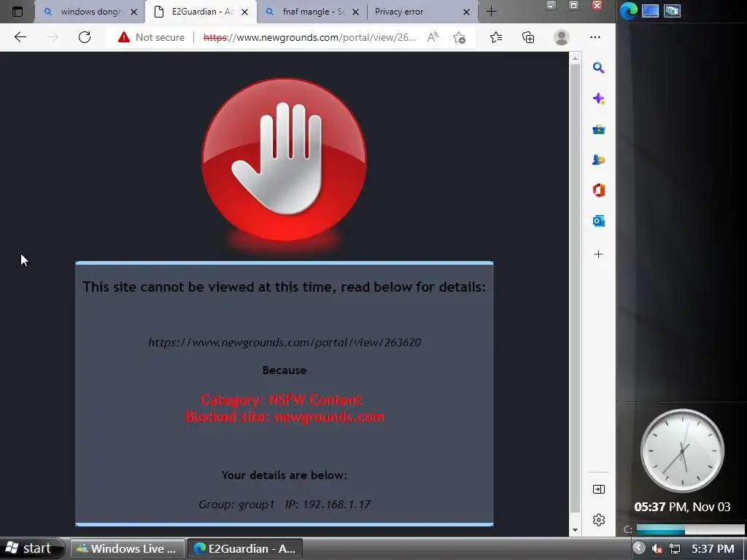Click page scrollbar up arrow
747x560 pixels.
tap(575, 58)
